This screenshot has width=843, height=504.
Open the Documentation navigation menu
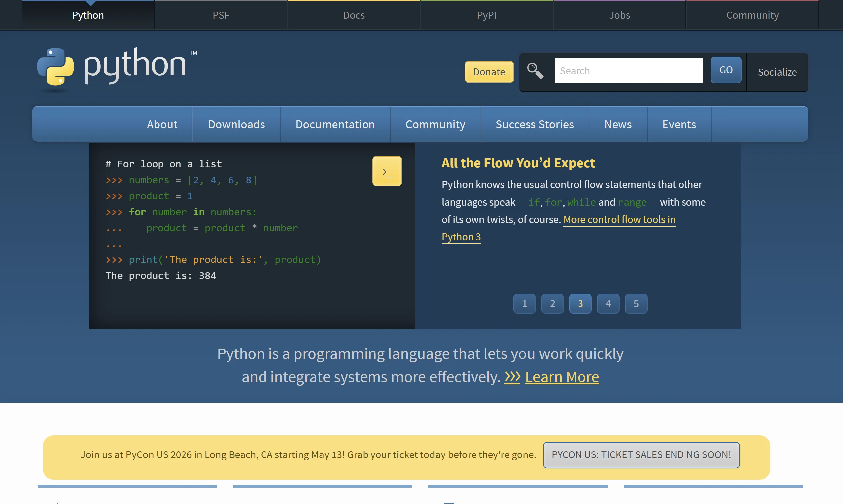pyautogui.click(x=335, y=124)
